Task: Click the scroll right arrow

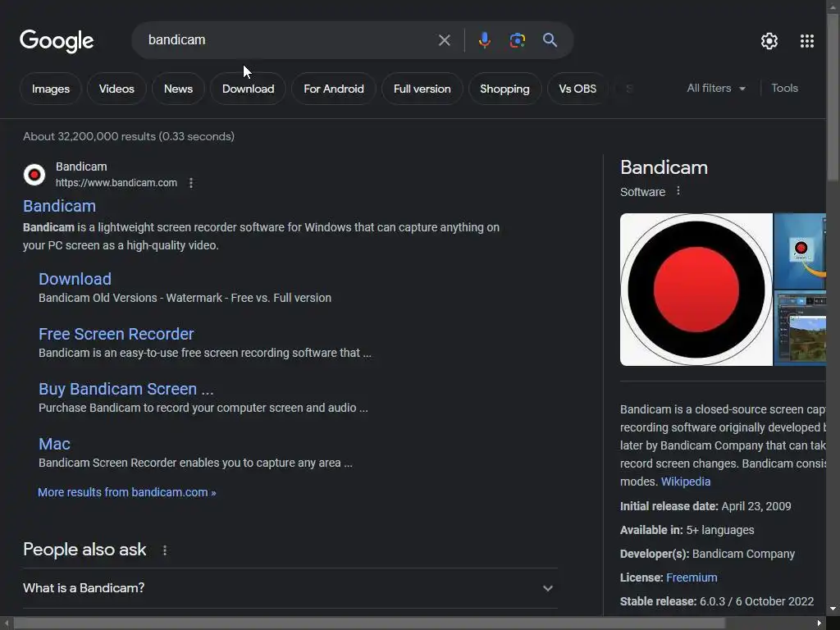Action: pyautogui.click(x=819, y=623)
